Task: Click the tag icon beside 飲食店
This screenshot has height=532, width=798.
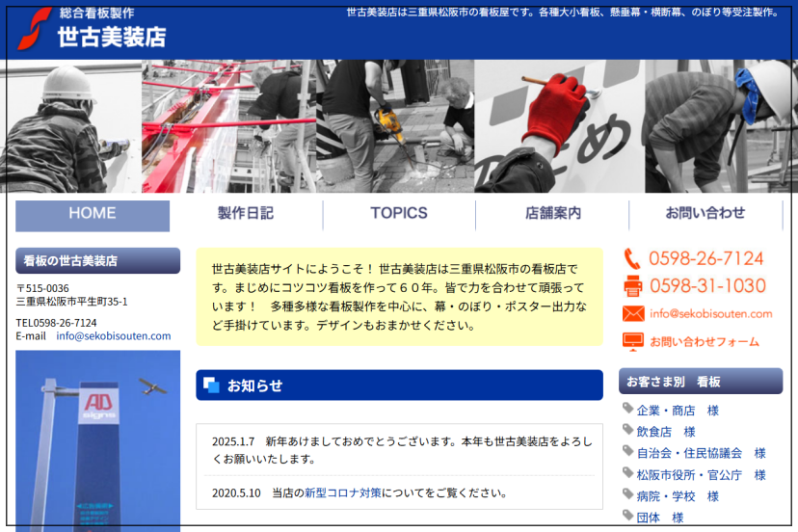Action: click(627, 431)
